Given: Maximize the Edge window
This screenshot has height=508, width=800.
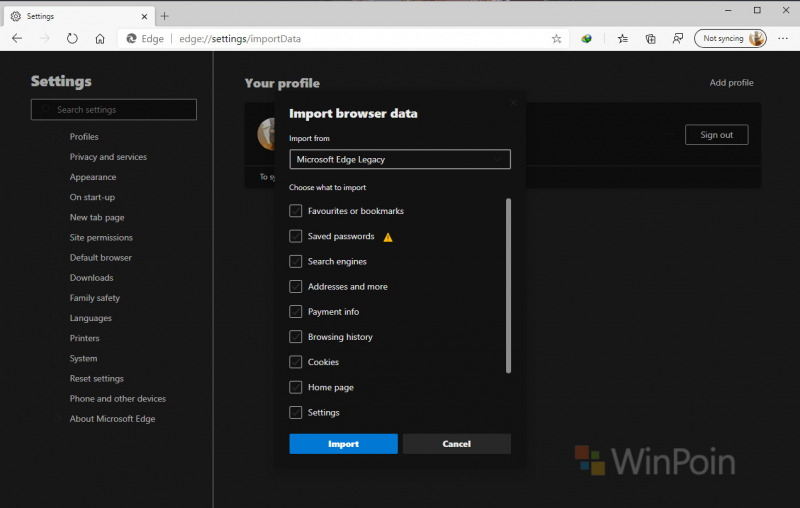Looking at the screenshot, I should tap(757, 10).
